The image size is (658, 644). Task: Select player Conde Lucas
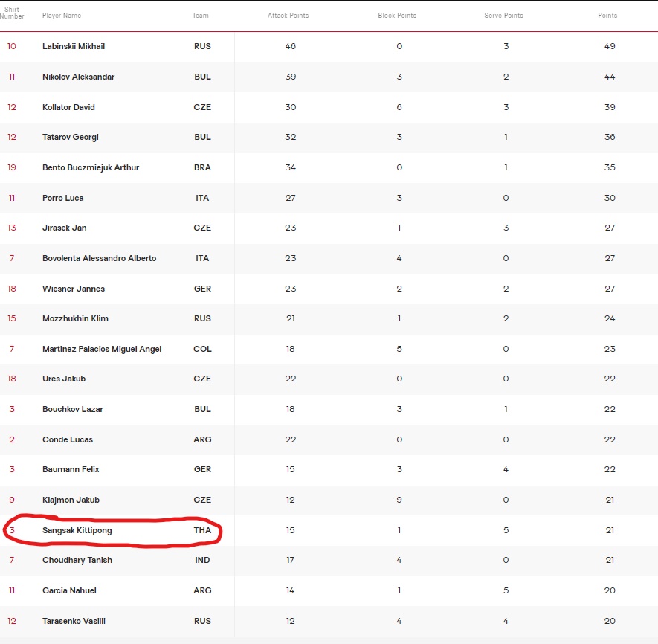(68, 439)
